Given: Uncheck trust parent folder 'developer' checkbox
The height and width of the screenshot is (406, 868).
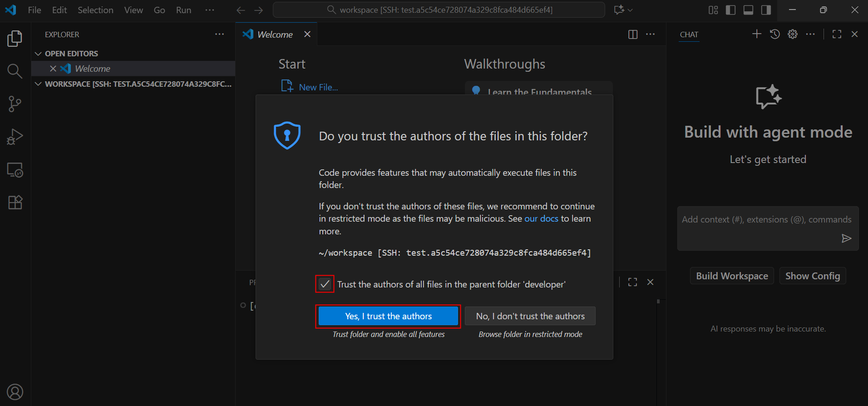Looking at the screenshot, I should tap(325, 284).
